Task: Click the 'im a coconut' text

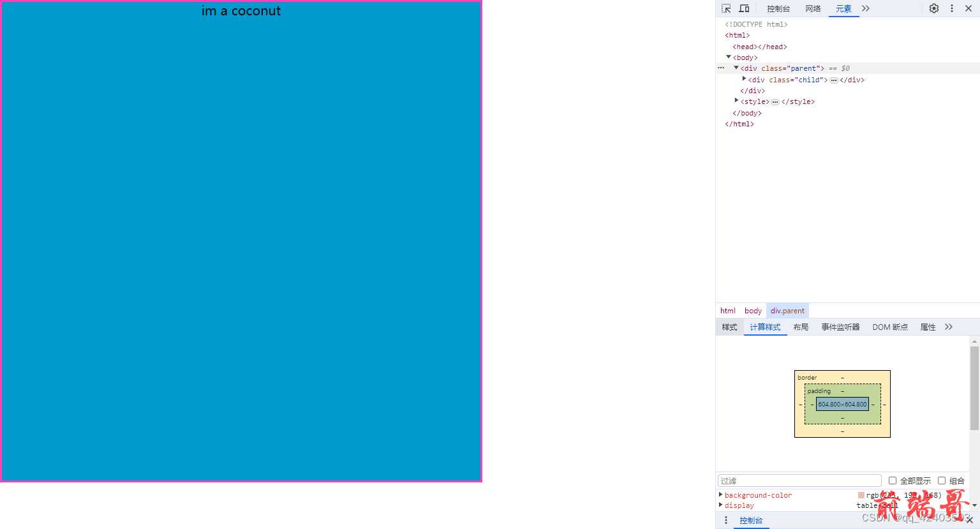Action: click(241, 11)
